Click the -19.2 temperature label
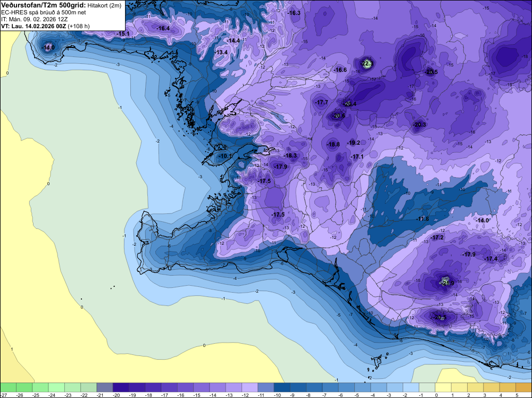This screenshot has height=398, width=532. pos(353,143)
